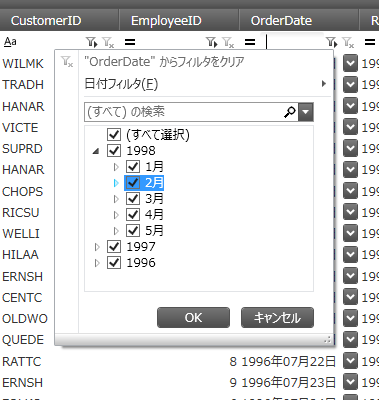Open the date dropdown in the VICTE row

tap(350, 127)
